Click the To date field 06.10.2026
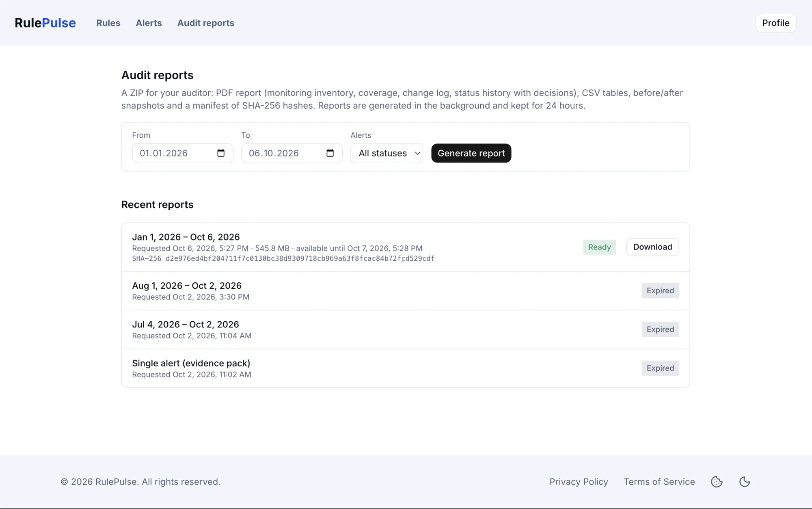 click(x=292, y=153)
